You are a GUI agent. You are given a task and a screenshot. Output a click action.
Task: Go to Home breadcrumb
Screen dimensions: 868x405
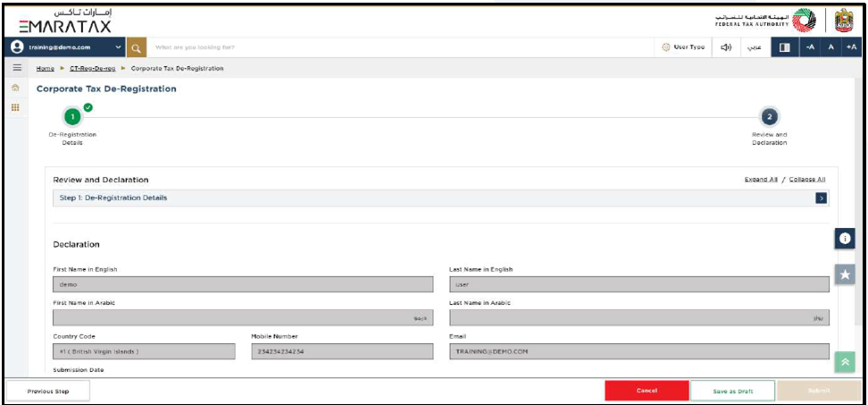click(45, 68)
